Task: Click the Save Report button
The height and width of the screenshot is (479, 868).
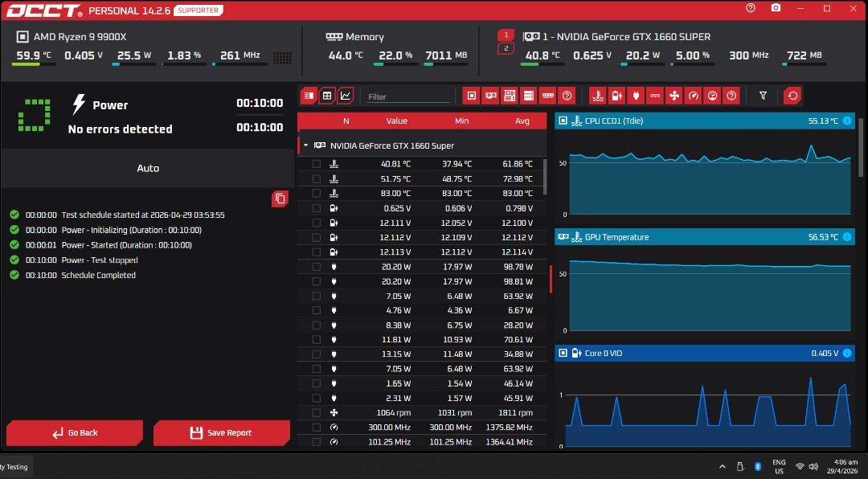Action: (222, 432)
